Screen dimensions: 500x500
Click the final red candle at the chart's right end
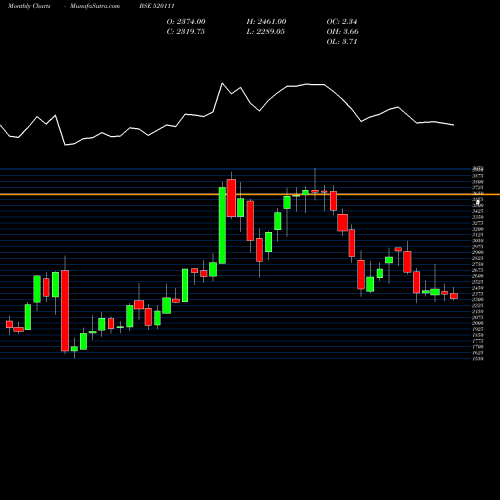454,296
